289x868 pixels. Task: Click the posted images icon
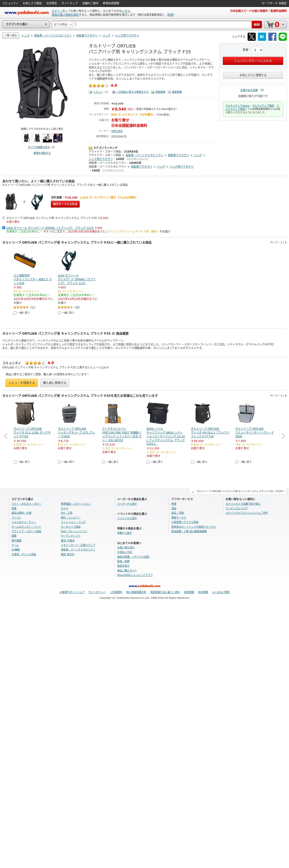pos(152,92)
